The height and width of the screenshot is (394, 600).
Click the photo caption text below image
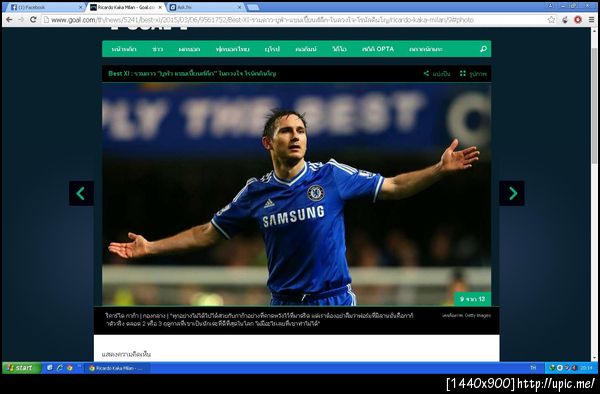point(259,320)
